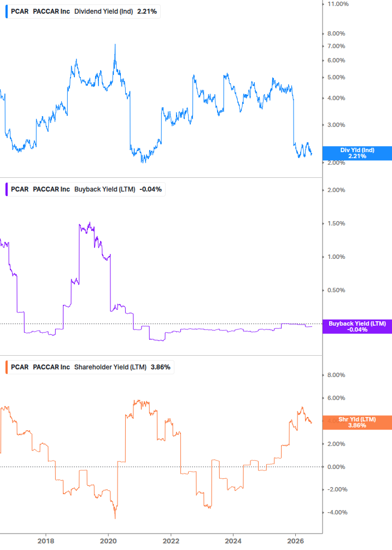
Task: Click the orange Shareholder Yield color bar
Action: click(7, 367)
